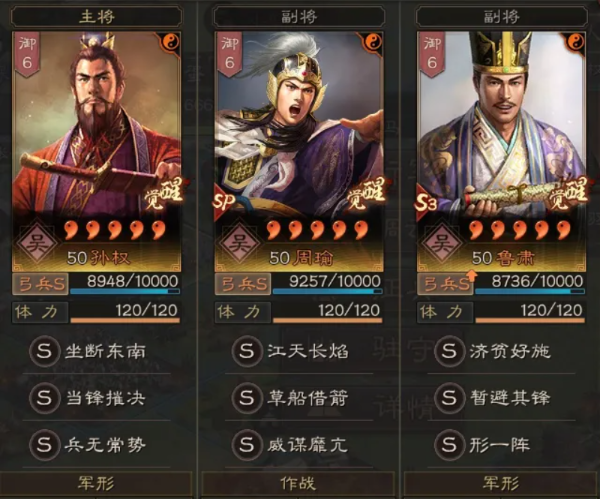Image resolution: width=600 pixels, height=499 pixels.
Task: Click the S rank icon beside 草船借箭
Action: click(247, 398)
